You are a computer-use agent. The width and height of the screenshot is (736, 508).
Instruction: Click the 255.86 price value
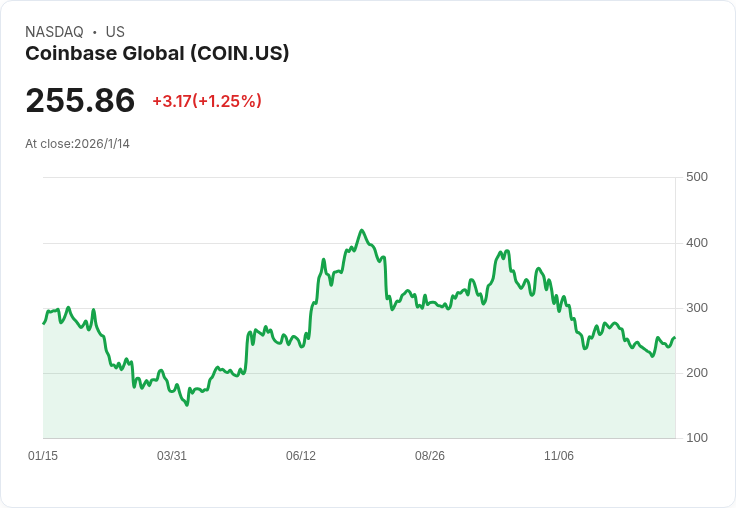80,100
